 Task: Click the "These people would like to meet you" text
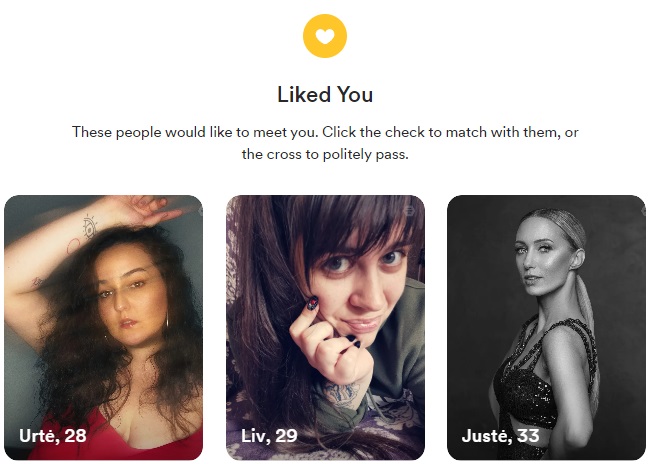tap(195, 132)
